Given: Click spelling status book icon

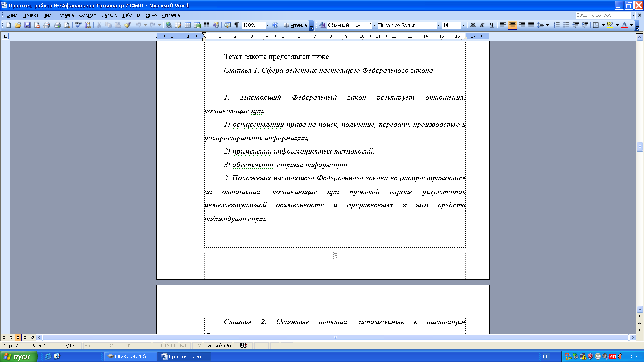Looking at the screenshot, I should click(244, 345).
